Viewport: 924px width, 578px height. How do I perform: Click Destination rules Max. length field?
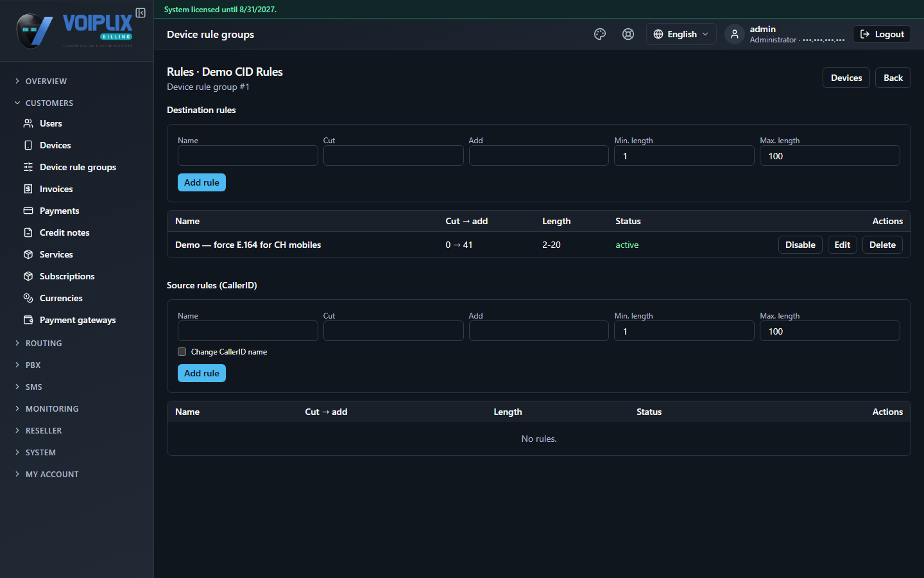830,155
